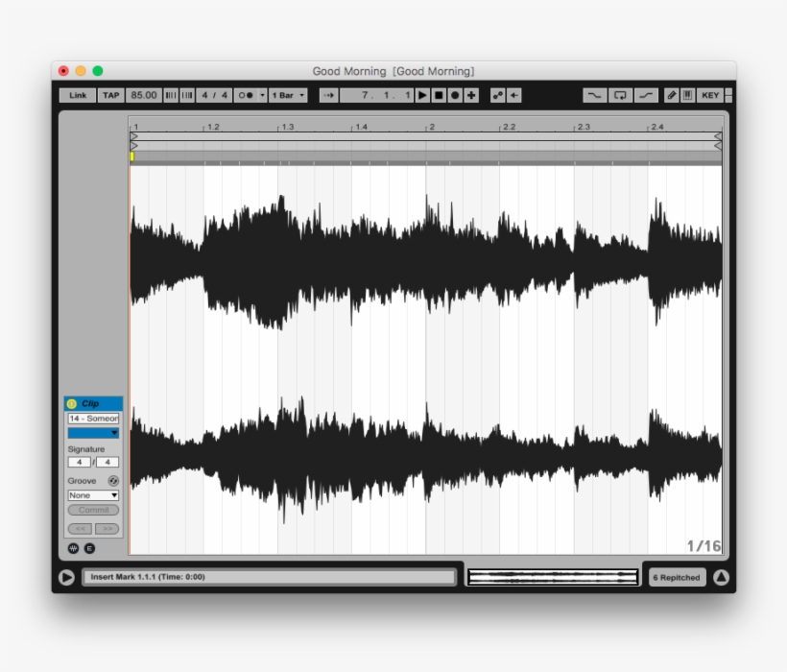The image size is (787, 672).
Task: Open the 1 Bar quantization dropdown
Action: (288, 96)
